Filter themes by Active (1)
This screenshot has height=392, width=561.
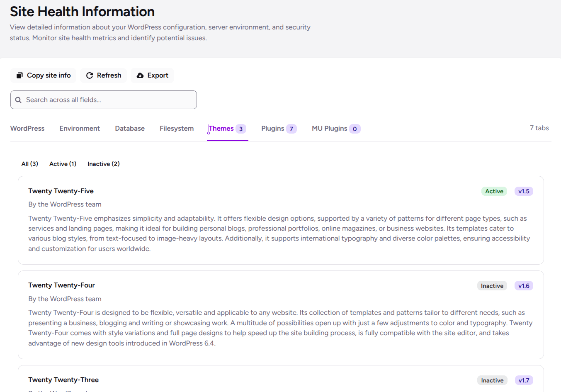click(63, 164)
